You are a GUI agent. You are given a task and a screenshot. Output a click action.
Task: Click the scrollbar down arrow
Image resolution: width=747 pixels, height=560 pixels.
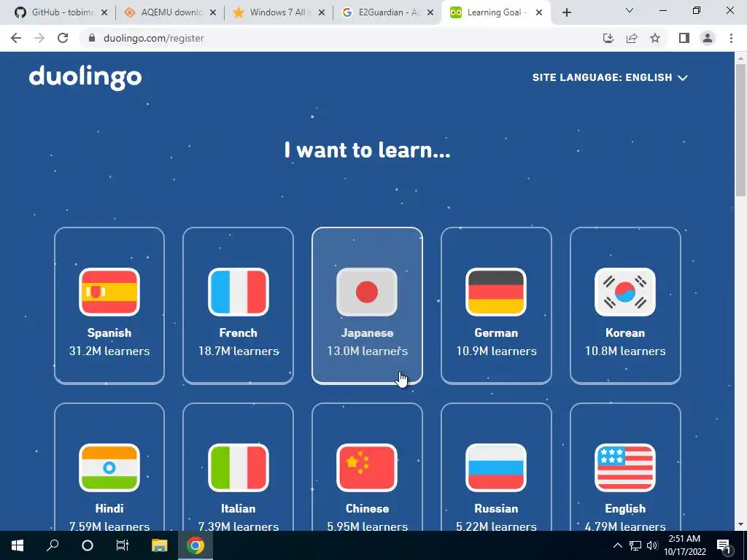pos(740,524)
